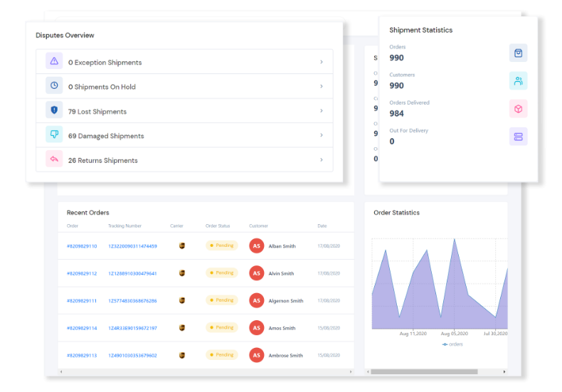The image size is (562, 392).
Task: Open tracking number 1Z1288910300479641
Action: tap(132, 273)
